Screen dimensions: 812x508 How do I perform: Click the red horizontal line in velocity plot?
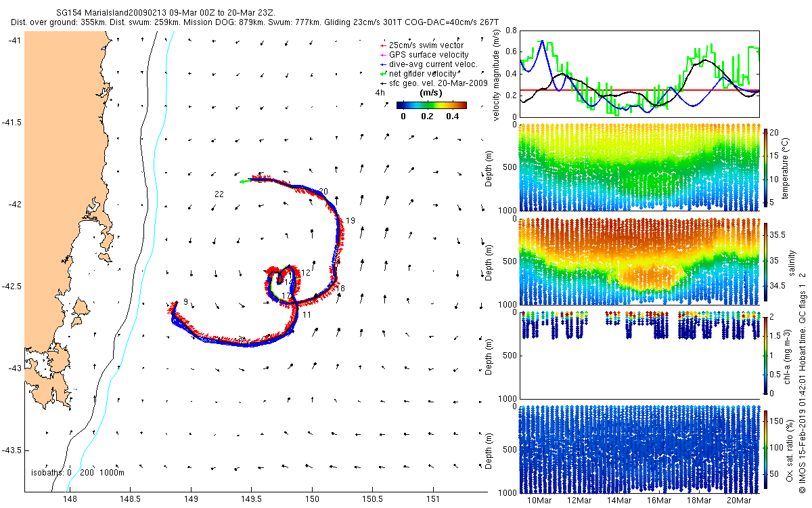coord(639,90)
